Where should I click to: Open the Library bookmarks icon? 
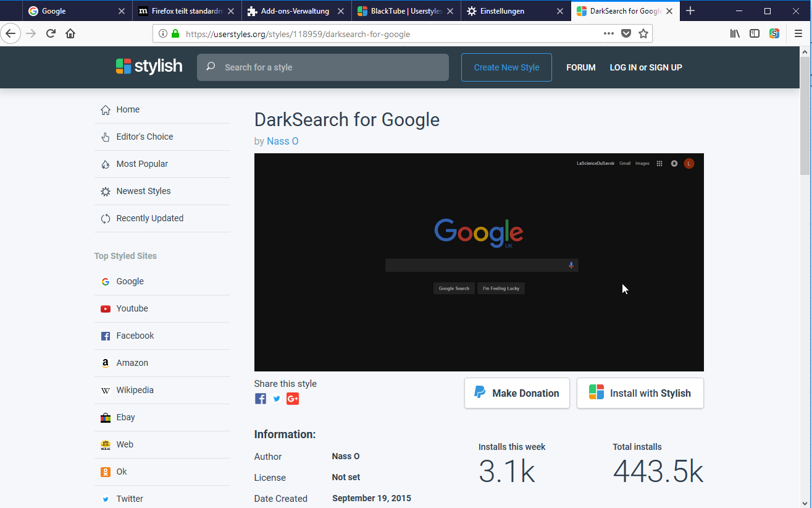(735, 34)
